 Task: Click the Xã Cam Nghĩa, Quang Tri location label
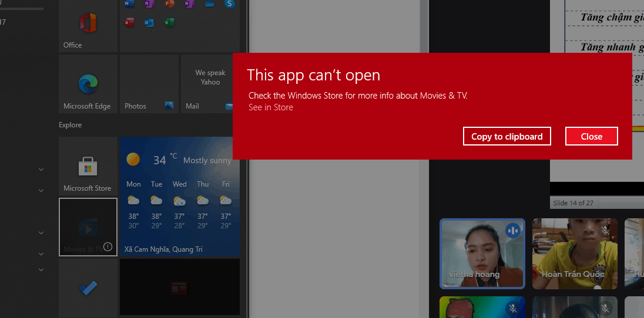click(163, 249)
